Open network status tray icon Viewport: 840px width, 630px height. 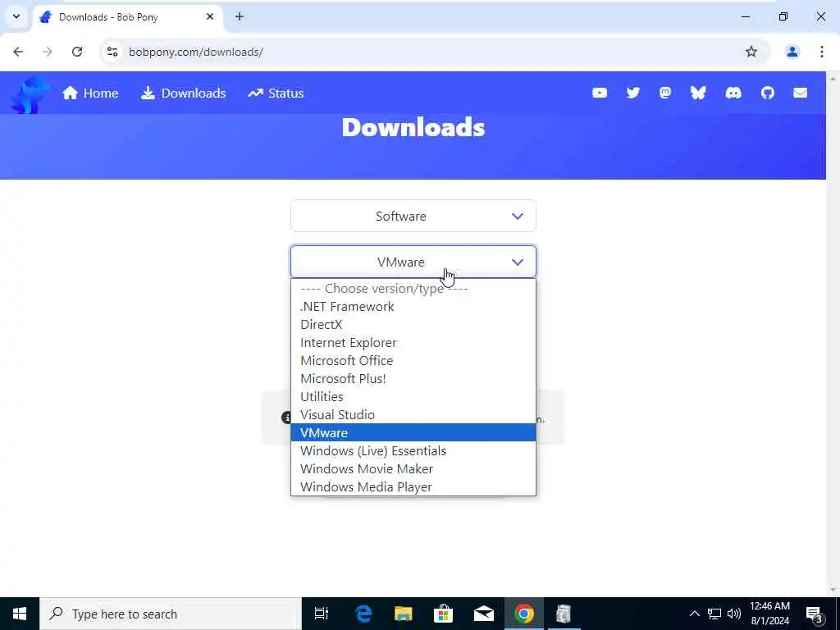[714, 614]
